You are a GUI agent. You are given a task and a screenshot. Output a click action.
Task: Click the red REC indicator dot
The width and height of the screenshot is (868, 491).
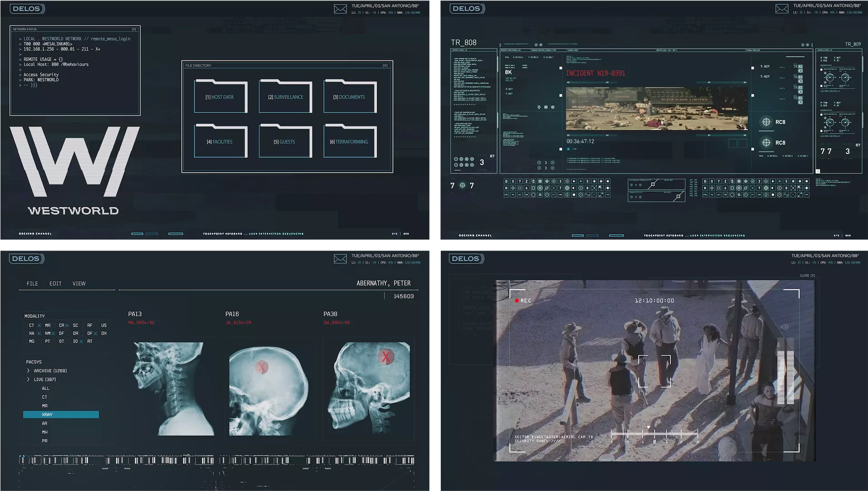point(517,301)
